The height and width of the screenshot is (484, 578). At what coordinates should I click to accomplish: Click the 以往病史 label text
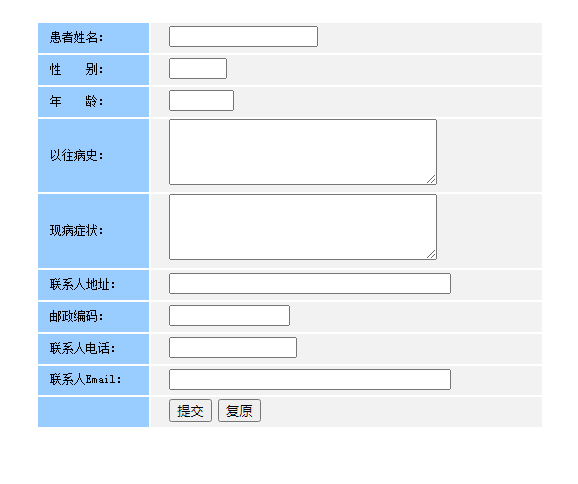pos(76,156)
